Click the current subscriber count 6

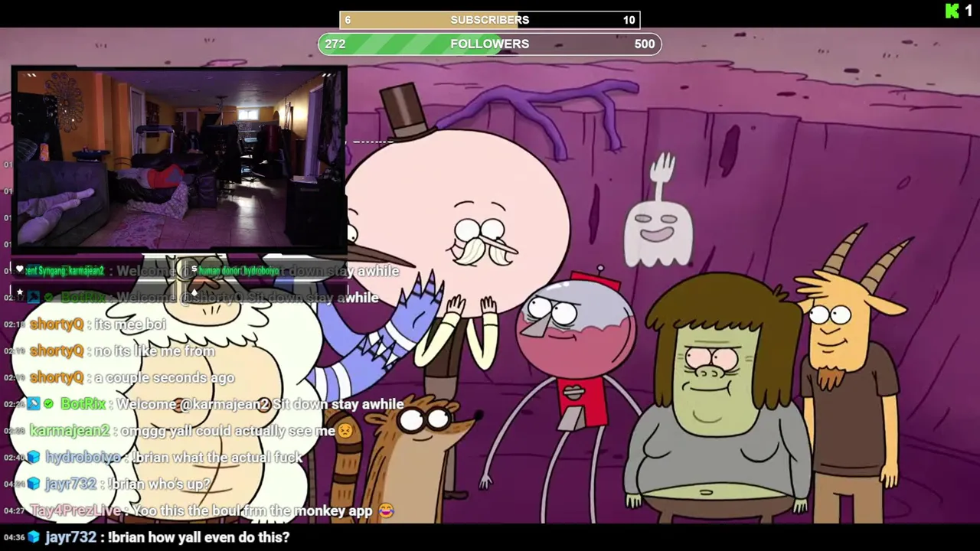(348, 20)
